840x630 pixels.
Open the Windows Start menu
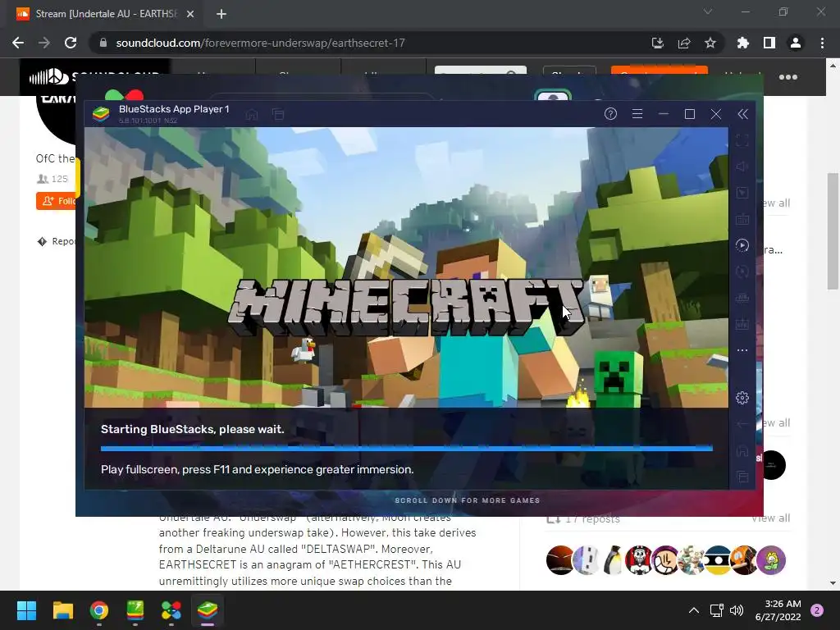coord(26,610)
